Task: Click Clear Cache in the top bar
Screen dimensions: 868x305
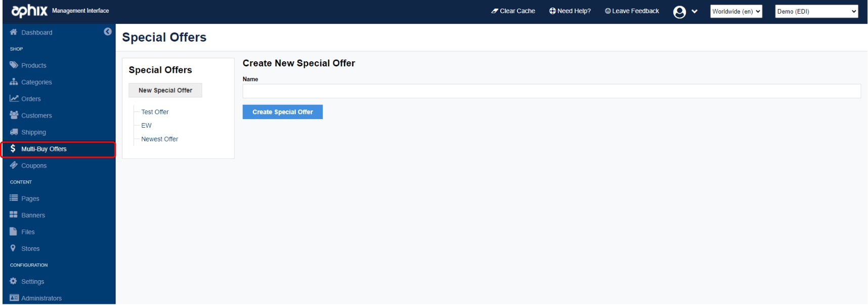Action: click(513, 11)
